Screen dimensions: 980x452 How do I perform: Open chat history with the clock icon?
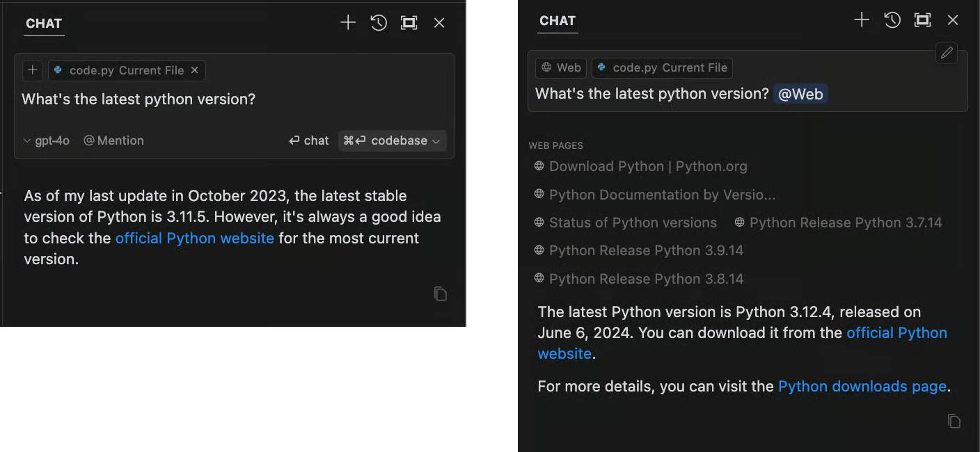click(378, 22)
